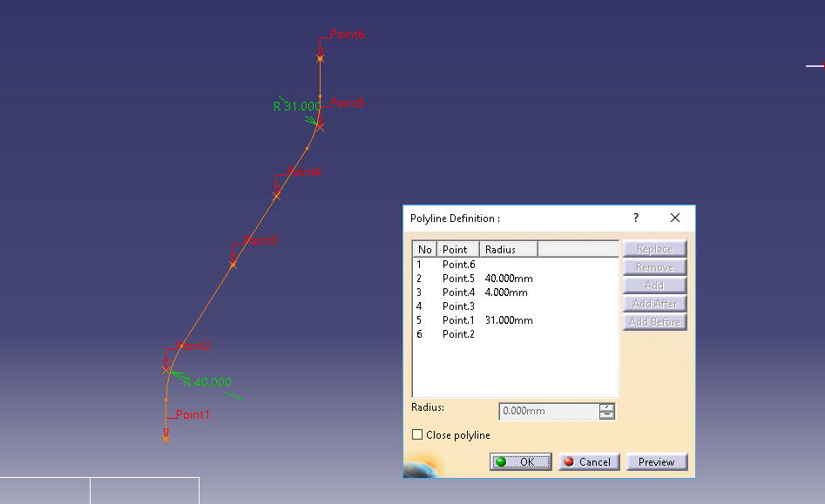This screenshot has height=504, width=825.
Task: Click the Radius column header
Action: 508,250
